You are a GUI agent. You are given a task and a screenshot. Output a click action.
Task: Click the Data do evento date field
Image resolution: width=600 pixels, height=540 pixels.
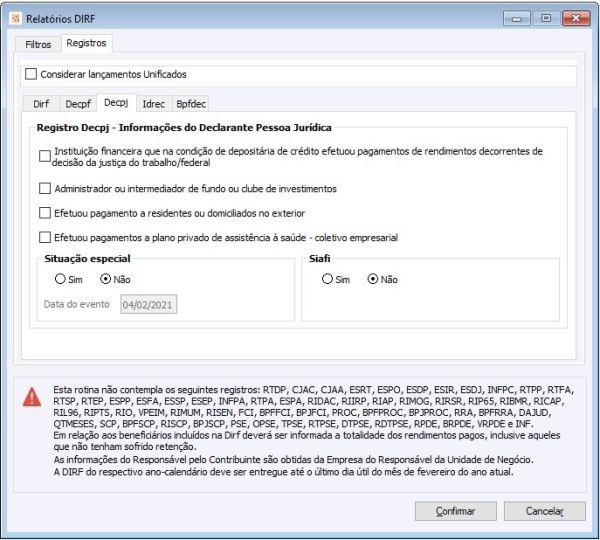(x=148, y=305)
